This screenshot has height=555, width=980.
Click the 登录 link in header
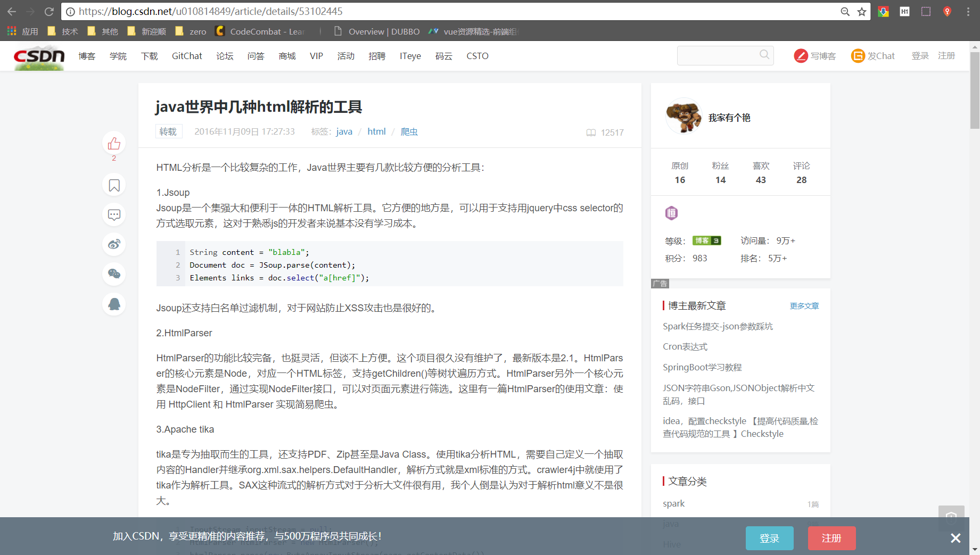pyautogui.click(x=920, y=56)
